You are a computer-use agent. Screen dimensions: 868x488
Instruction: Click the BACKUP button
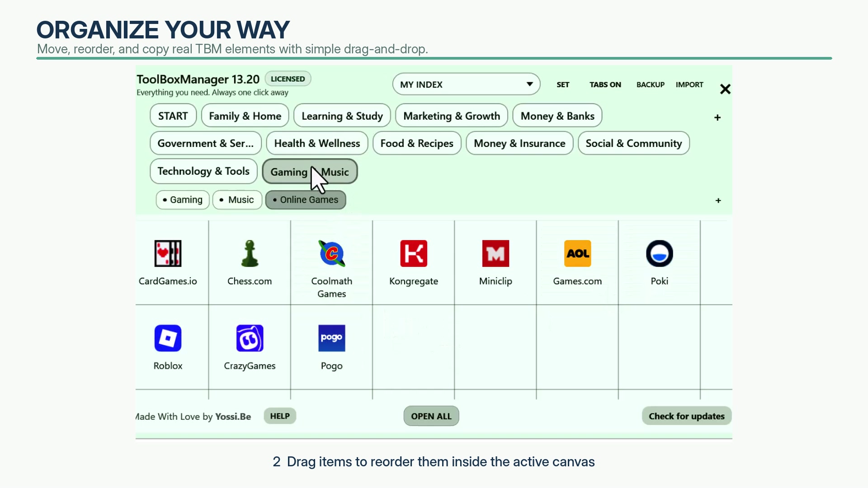[x=651, y=84]
